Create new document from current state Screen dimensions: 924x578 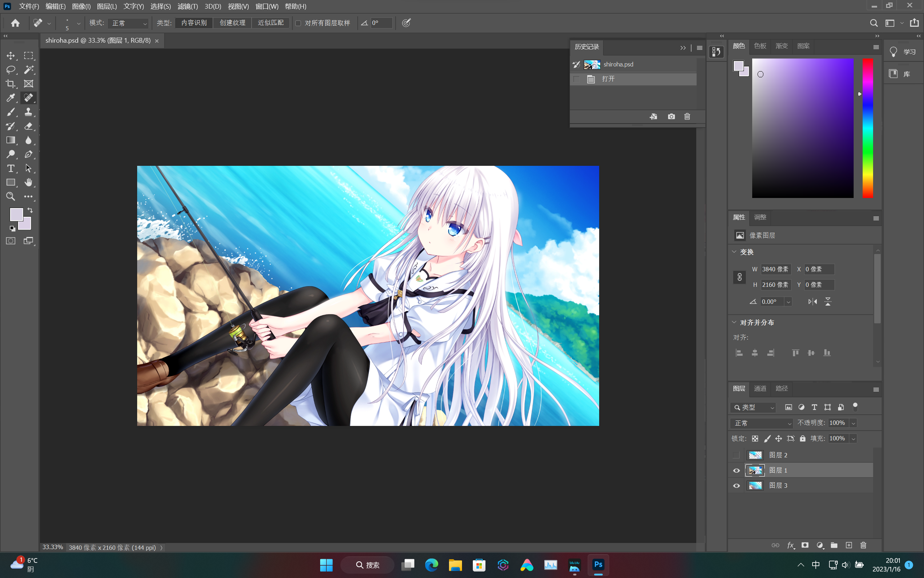point(653,117)
